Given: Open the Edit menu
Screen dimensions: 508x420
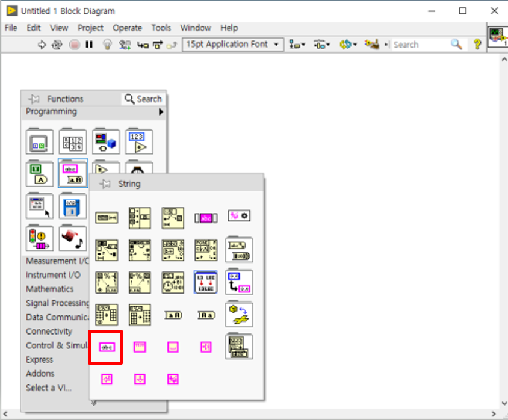Looking at the screenshot, I should point(33,28).
